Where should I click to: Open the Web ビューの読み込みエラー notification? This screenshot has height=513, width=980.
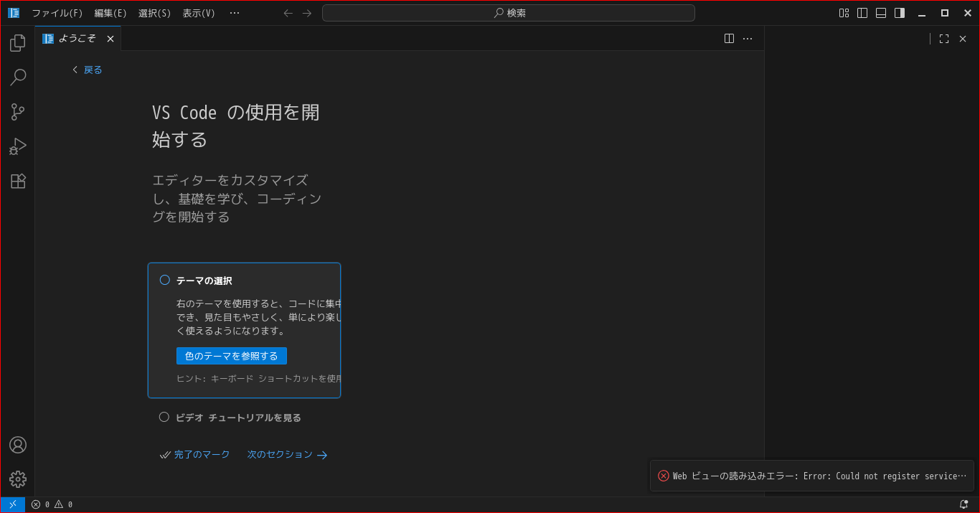pyautogui.click(x=811, y=476)
